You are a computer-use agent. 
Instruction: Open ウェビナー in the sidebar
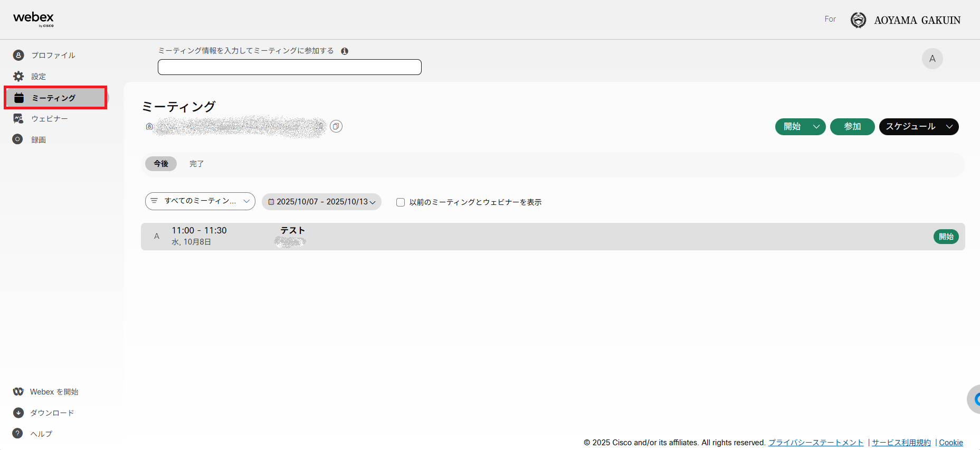tap(41, 119)
